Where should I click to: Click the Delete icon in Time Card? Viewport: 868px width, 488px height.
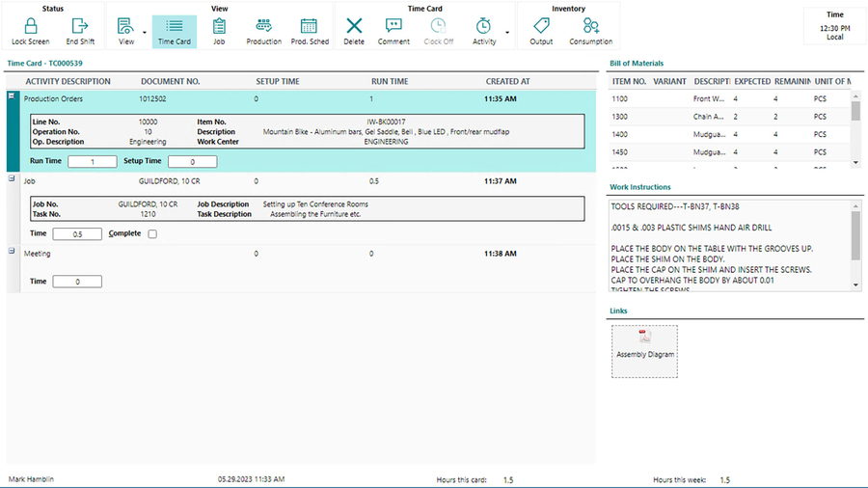tap(354, 30)
